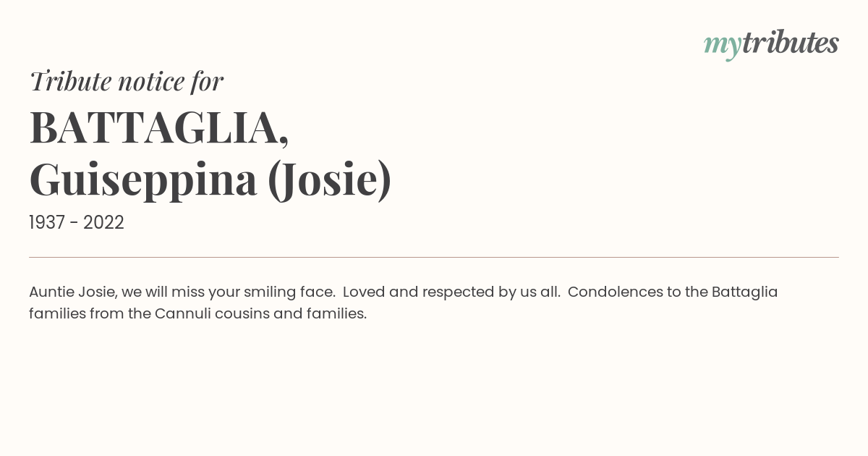
Task: Click the nickname (Josie) in heading
Action: click(329, 180)
